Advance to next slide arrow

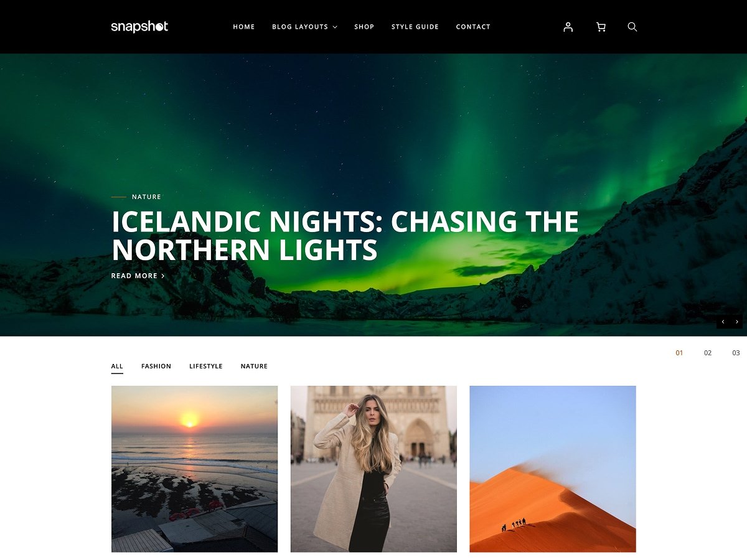[x=736, y=322]
